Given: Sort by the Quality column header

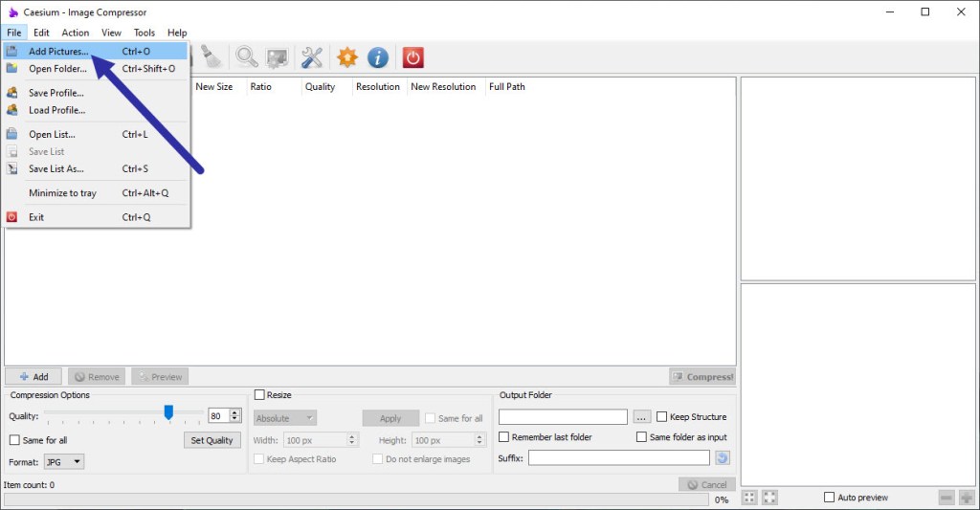Looking at the screenshot, I should coord(320,87).
